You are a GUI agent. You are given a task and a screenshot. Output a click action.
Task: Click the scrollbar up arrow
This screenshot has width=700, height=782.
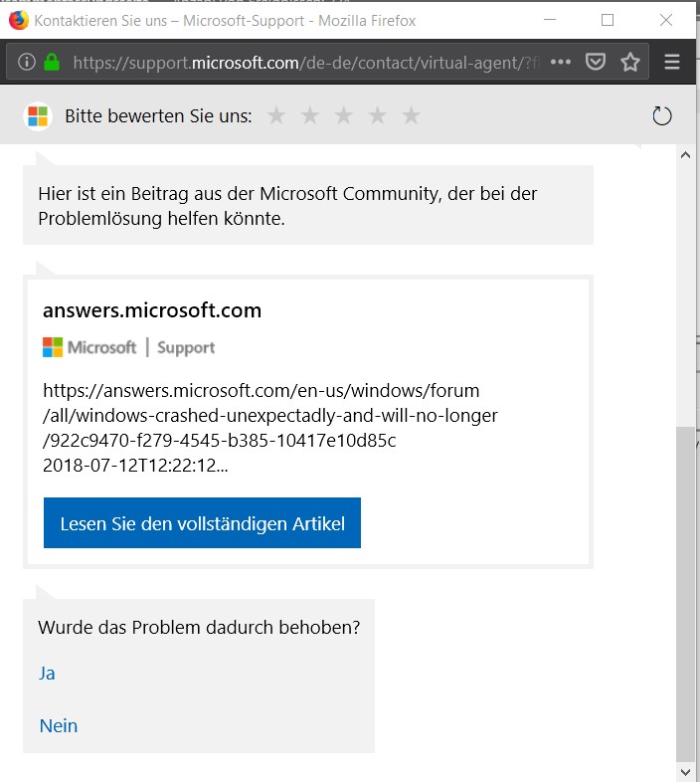685,155
